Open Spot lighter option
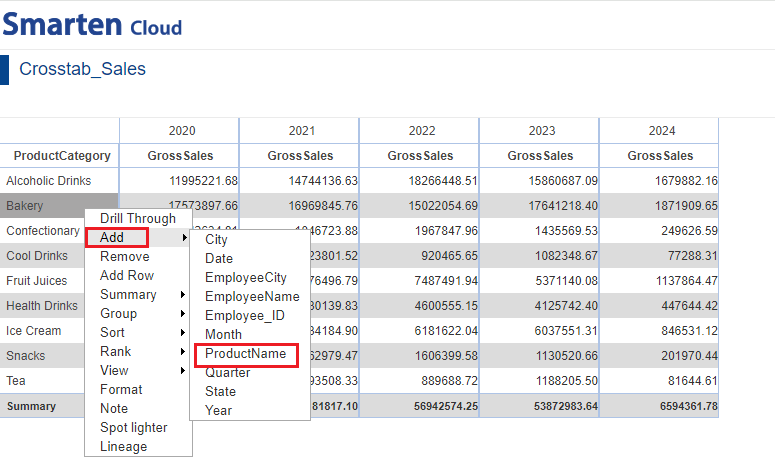775x476 pixels. click(x=133, y=428)
